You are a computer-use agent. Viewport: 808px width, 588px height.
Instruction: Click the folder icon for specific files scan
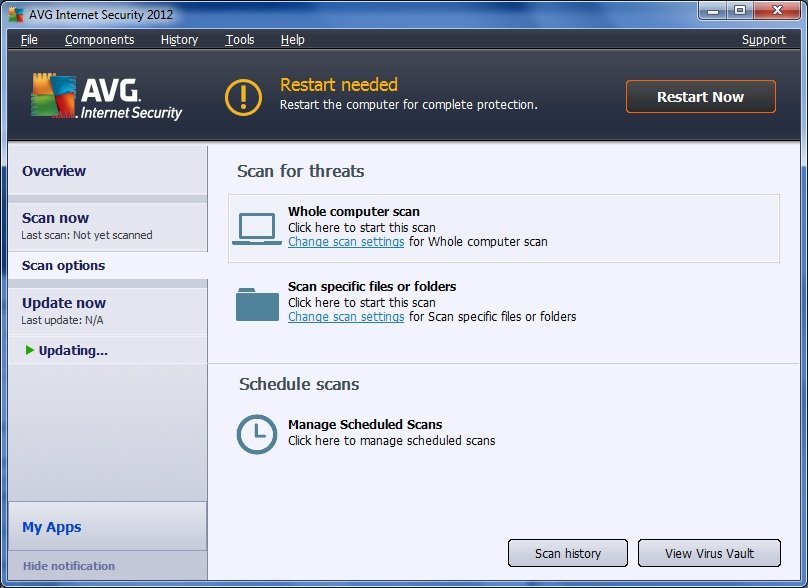(257, 304)
